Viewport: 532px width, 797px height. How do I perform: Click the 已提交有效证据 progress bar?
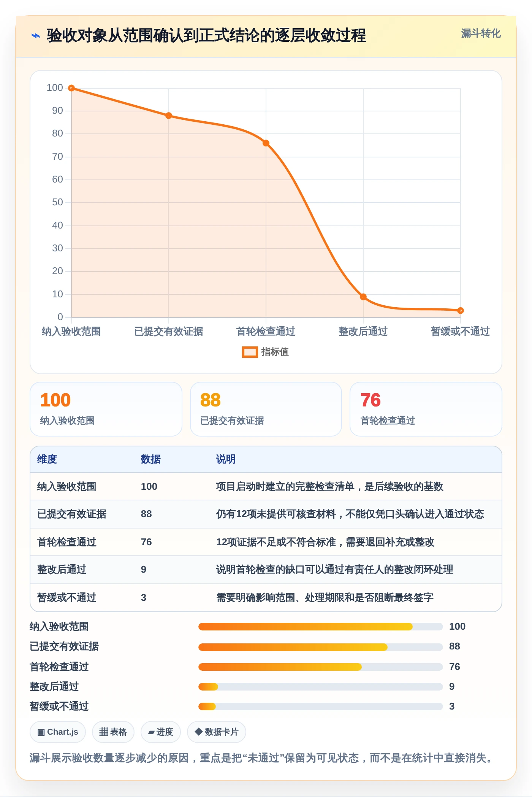321,647
